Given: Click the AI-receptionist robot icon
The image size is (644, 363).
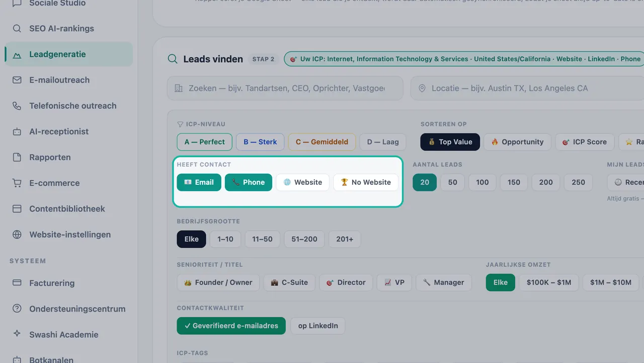Looking at the screenshot, I should (x=17, y=131).
